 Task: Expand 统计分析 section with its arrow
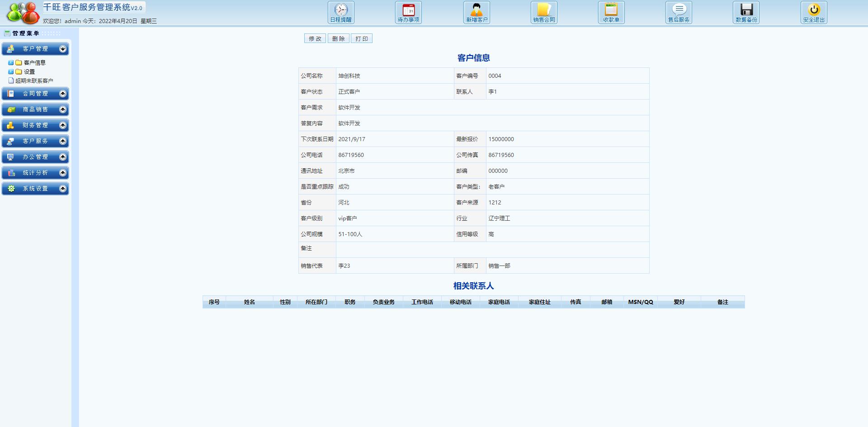point(63,173)
